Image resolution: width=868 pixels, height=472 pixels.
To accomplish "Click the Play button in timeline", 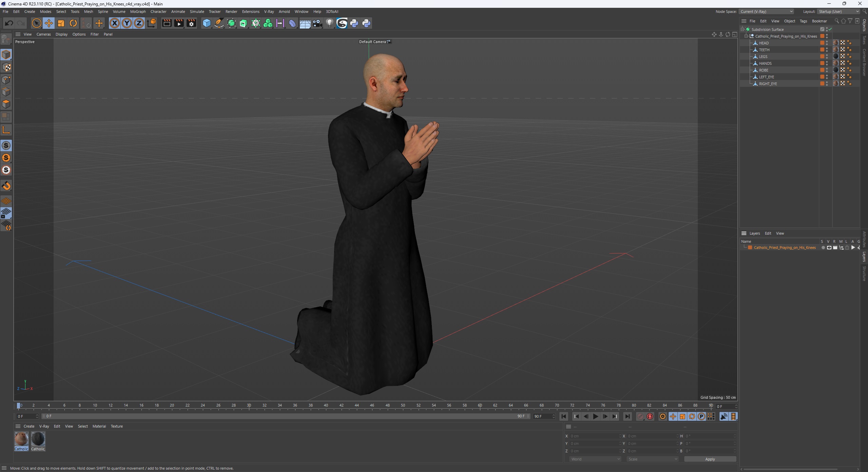I will 596,416.
